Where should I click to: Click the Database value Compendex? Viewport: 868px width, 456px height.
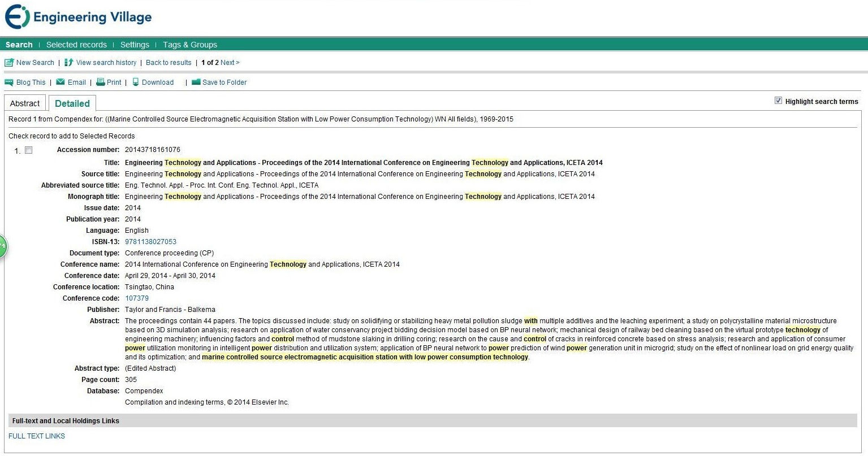point(144,391)
